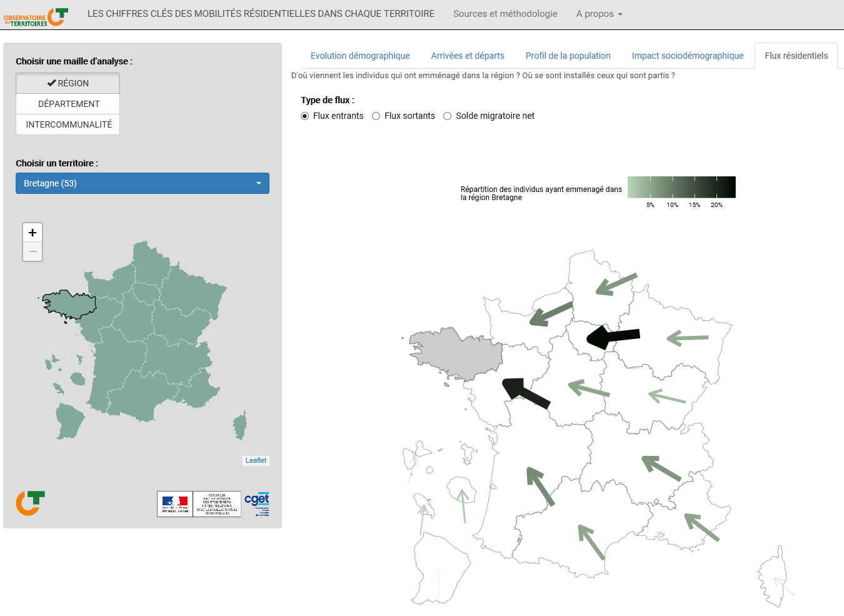Open the Profil de la population tab
Viewport: 844px width, 616px height.
coord(568,56)
